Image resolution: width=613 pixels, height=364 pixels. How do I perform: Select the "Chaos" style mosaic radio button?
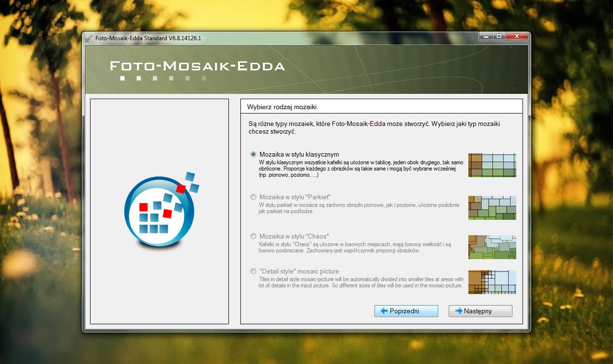253,236
